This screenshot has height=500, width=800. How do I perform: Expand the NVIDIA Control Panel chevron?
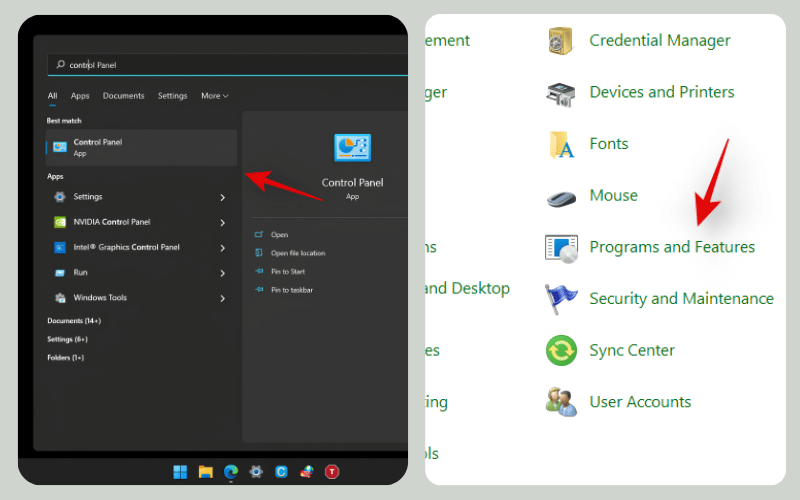[x=222, y=222]
